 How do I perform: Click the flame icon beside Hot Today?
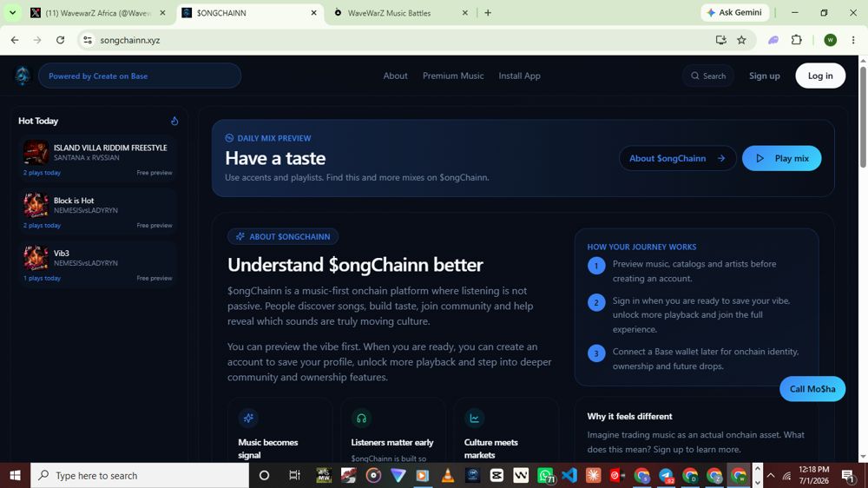(x=174, y=121)
